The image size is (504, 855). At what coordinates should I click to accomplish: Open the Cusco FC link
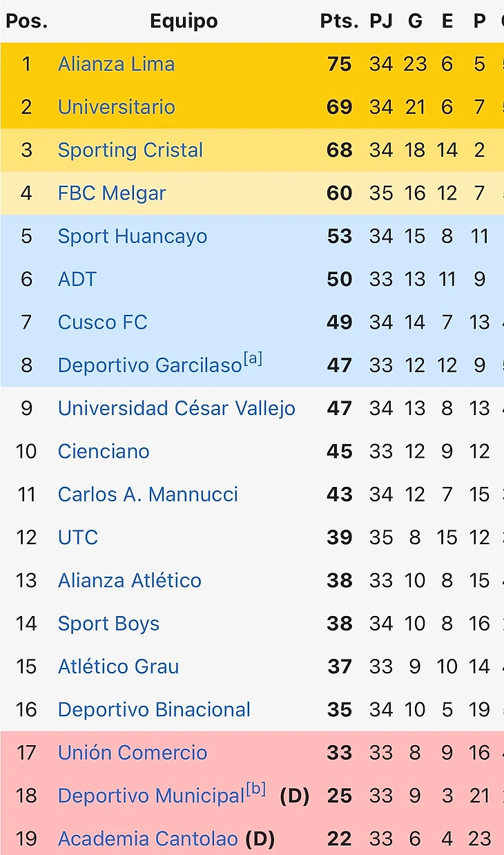tap(102, 323)
